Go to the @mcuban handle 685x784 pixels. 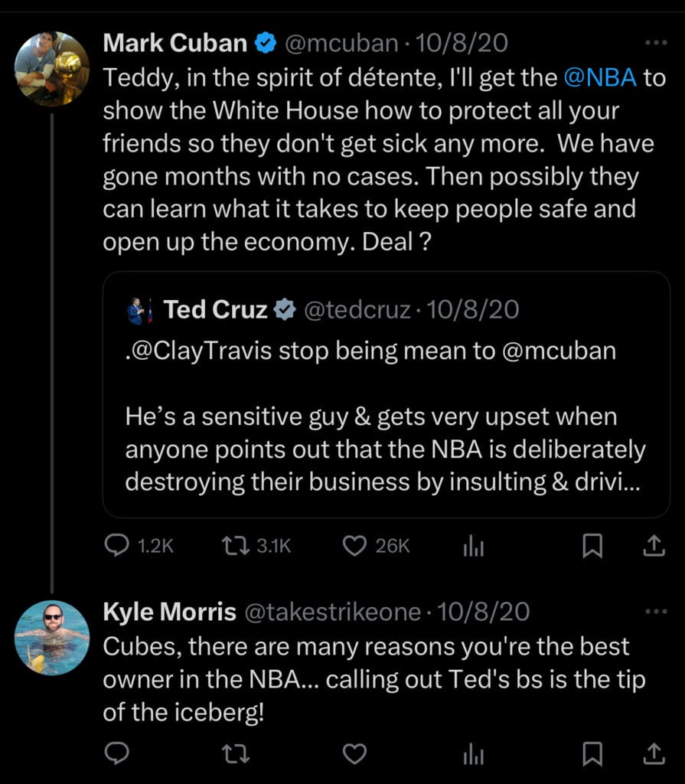coord(341,44)
